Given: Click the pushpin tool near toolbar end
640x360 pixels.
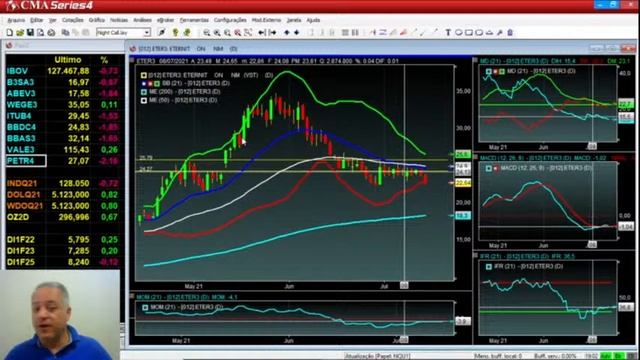Looking at the screenshot, I should click(x=500, y=33).
